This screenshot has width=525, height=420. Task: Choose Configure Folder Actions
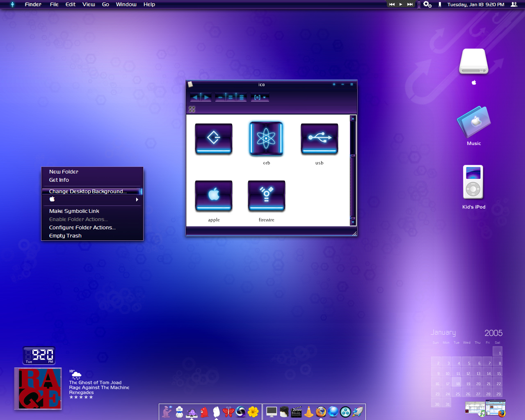(x=82, y=227)
